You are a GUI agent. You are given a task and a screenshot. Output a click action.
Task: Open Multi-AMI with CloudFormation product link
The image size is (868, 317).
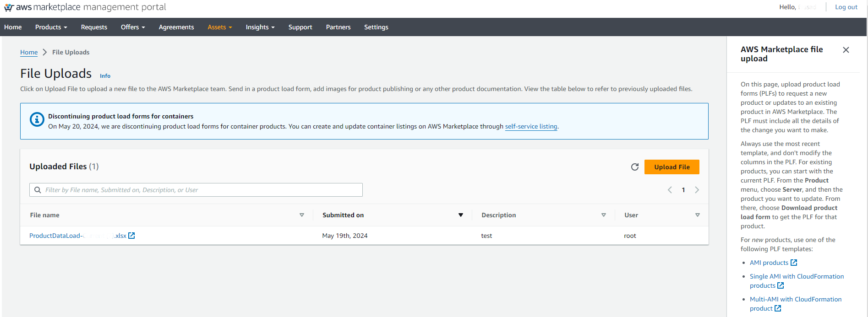(x=796, y=304)
